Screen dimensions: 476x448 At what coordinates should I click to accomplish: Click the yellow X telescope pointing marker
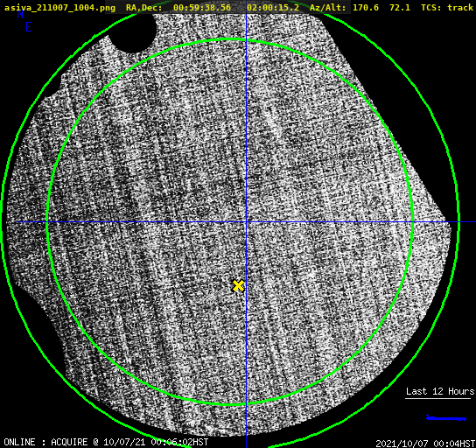[238, 286]
